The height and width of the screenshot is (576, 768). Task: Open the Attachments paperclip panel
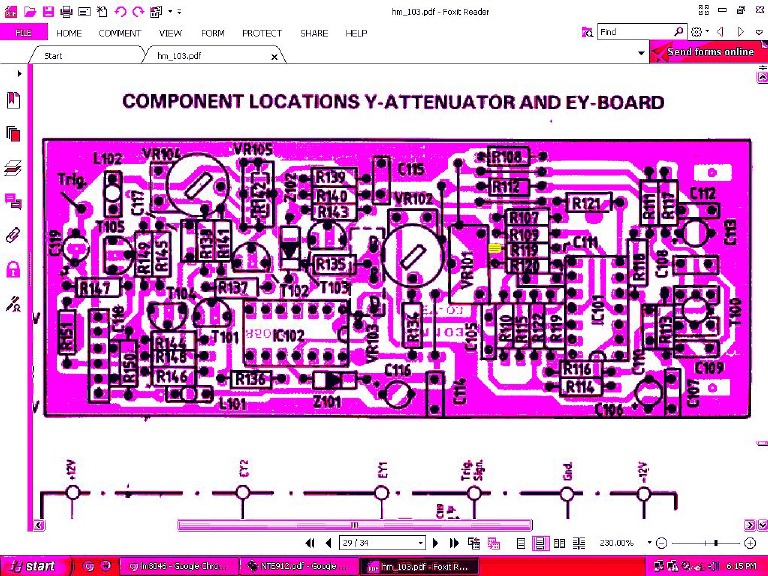(x=13, y=235)
